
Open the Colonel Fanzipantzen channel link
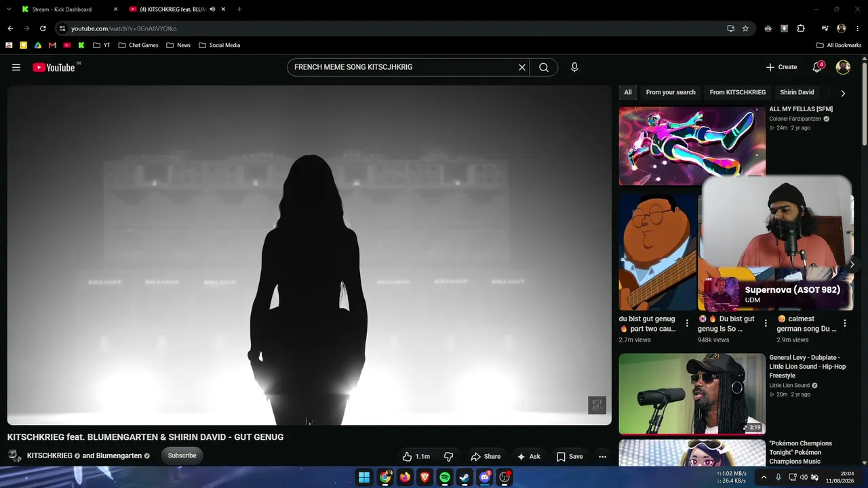click(795, 119)
